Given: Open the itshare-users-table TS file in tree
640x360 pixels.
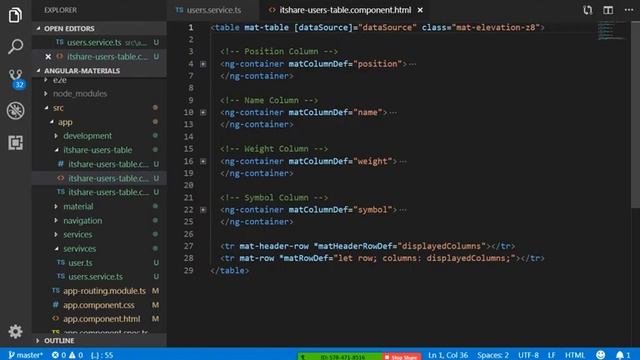Looking at the screenshot, I should click(x=99, y=192).
